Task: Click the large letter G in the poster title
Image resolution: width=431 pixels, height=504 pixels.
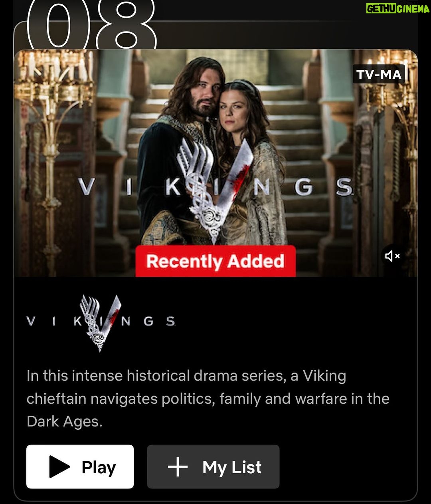Action: point(304,187)
